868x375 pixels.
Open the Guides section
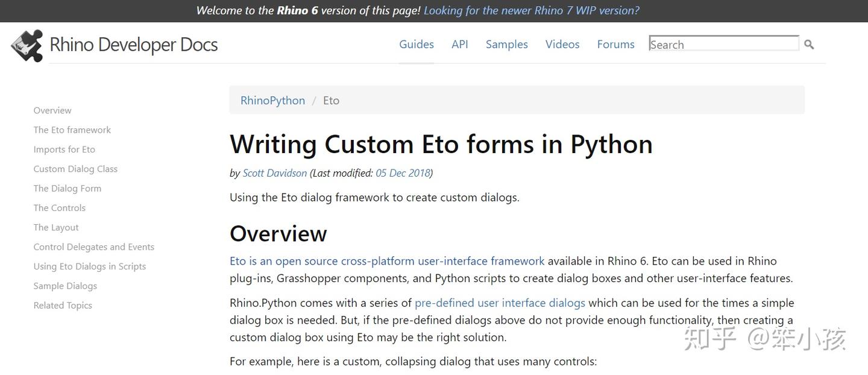(x=416, y=44)
